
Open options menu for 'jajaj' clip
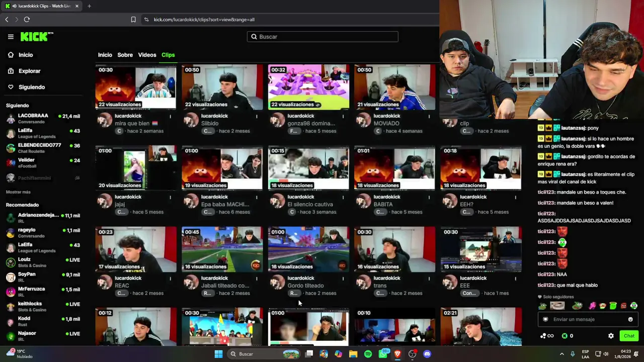pyautogui.click(x=170, y=197)
